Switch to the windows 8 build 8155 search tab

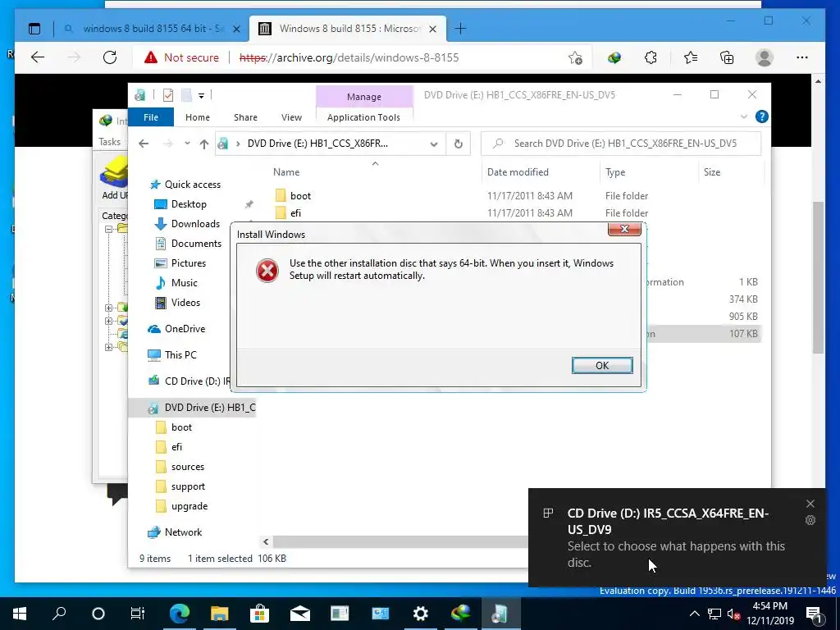pyautogui.click(x=152, y=29)
